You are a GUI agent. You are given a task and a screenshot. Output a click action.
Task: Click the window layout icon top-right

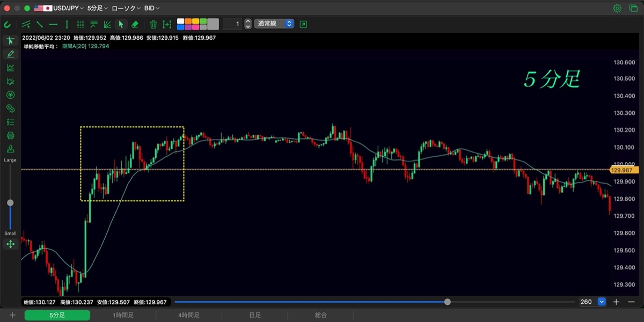point(633,8)
